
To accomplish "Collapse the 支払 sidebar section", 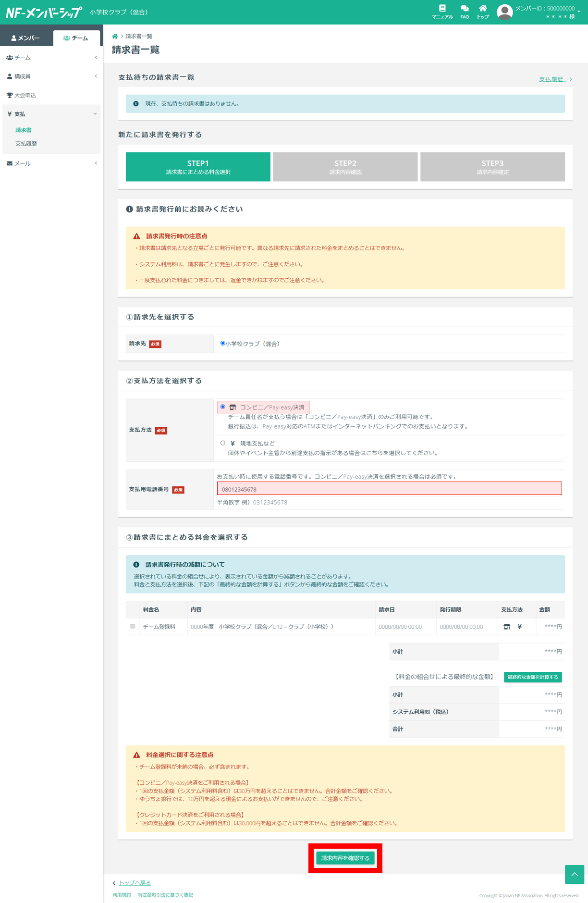I will coord(51,114).
